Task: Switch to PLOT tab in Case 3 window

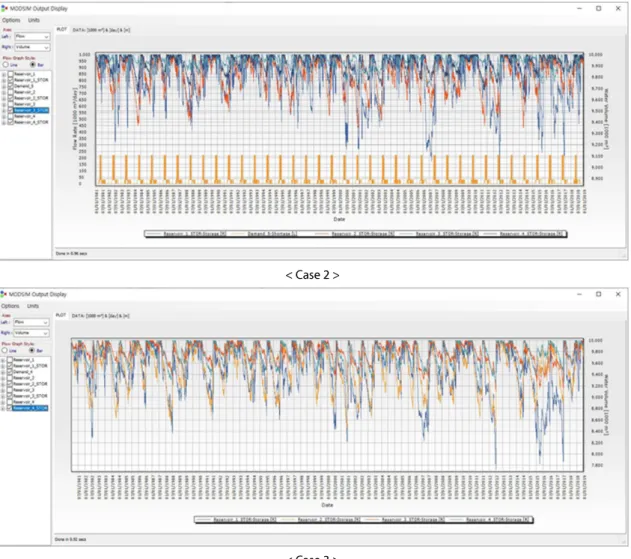Action: (61, 315)
